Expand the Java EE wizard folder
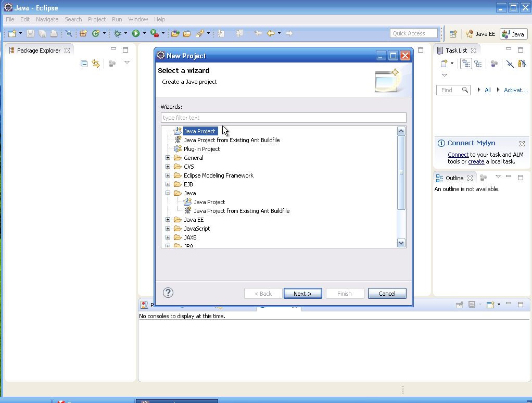532x403 pixels. (x=168, y=220)
